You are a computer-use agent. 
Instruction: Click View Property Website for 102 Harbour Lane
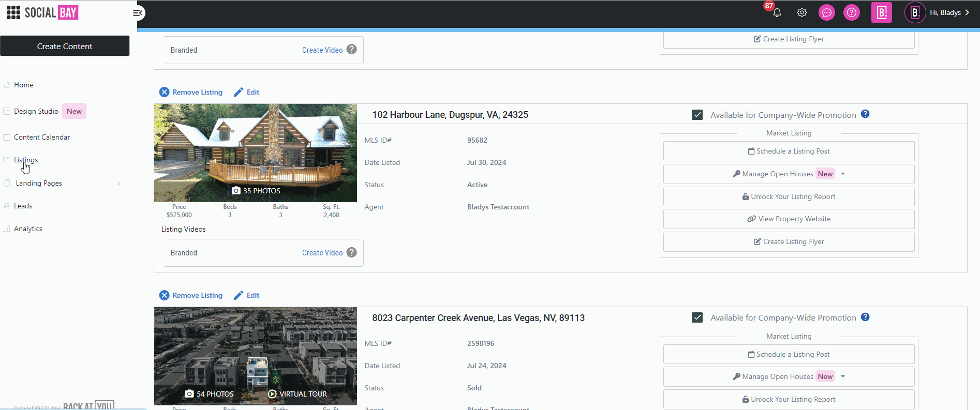point(789,219)
